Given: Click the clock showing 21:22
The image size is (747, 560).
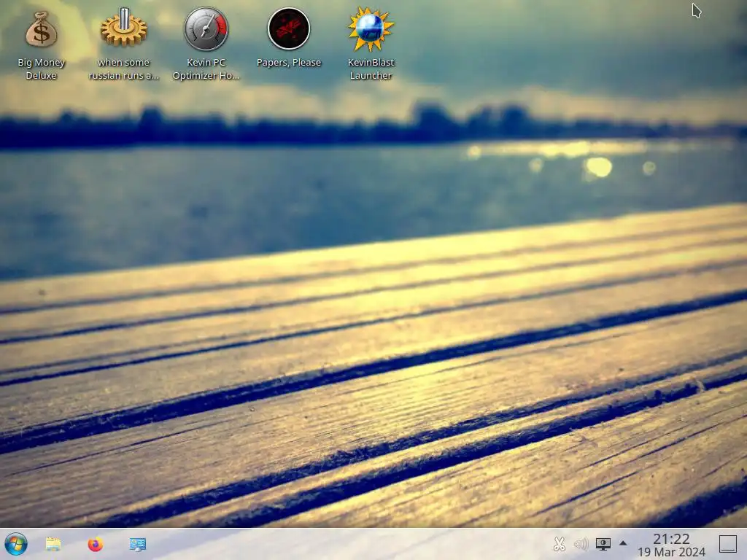Looking at the screenshot, I should (671, 539).
